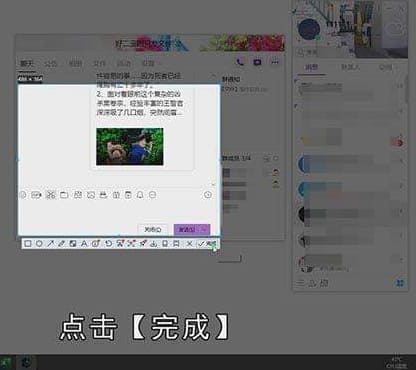Viewport: 416px width, 370px height.
Task: Switch to the 聊天 tab
Action: [26, 63]
